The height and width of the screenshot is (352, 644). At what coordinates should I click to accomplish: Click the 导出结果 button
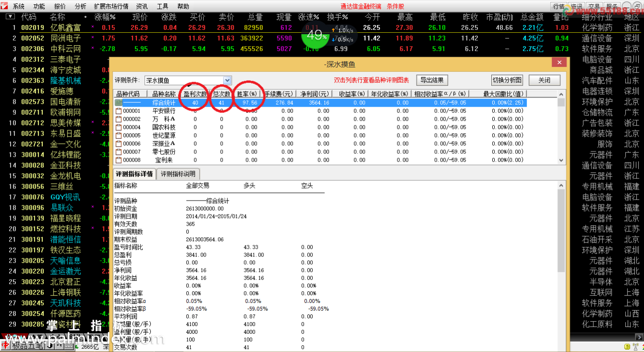(x=432, y=80)
